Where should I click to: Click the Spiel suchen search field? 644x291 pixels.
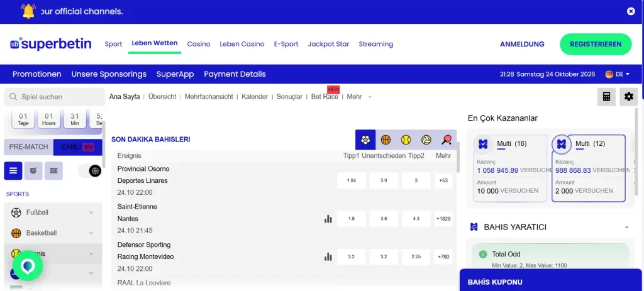click(54, 97)
